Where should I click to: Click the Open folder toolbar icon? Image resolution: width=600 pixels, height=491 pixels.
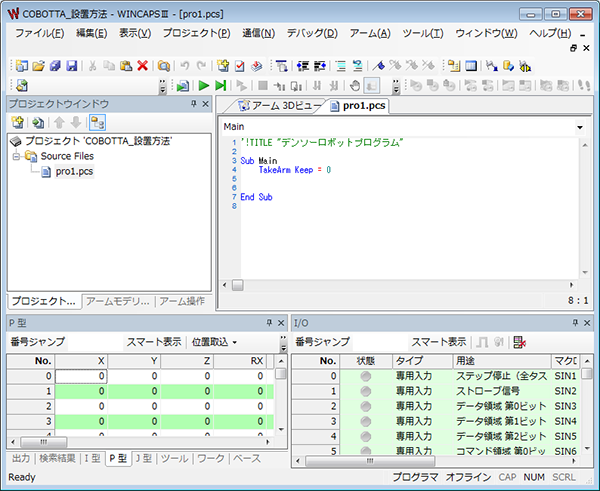pos(38,65)
